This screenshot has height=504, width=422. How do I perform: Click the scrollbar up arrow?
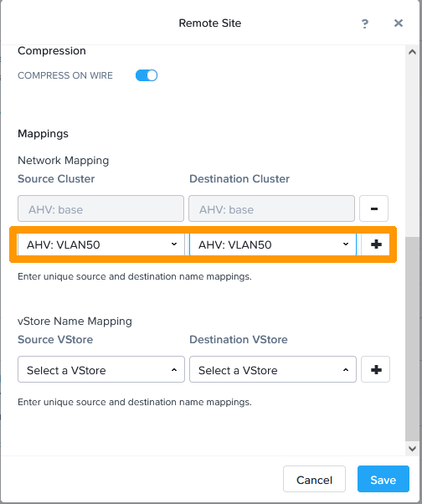point(412,52)
